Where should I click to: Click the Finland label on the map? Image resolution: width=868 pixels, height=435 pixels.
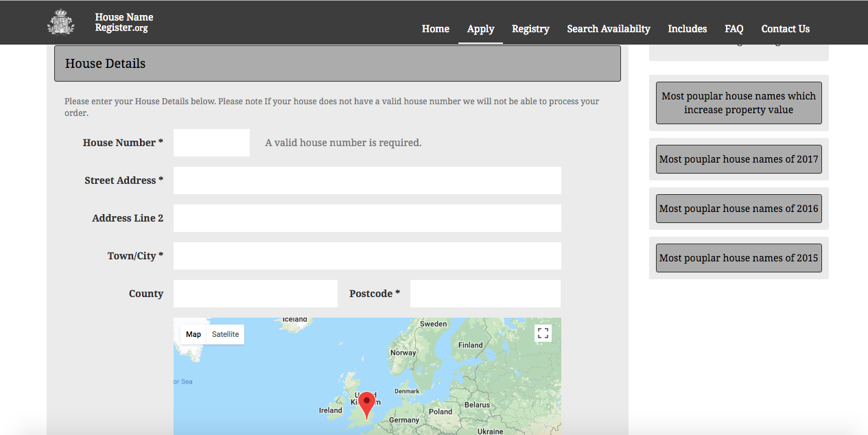tap(471, 345)
